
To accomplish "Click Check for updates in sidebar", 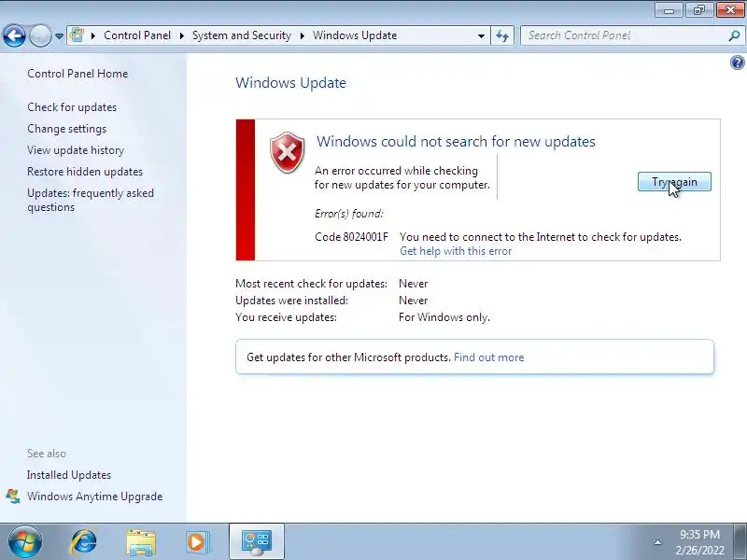I will 72,107.
